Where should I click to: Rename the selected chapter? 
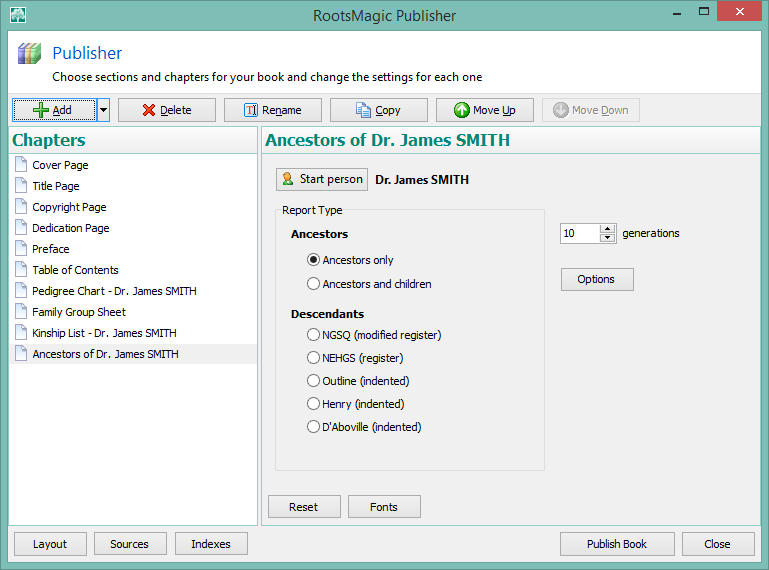click(x=273, y=110)
